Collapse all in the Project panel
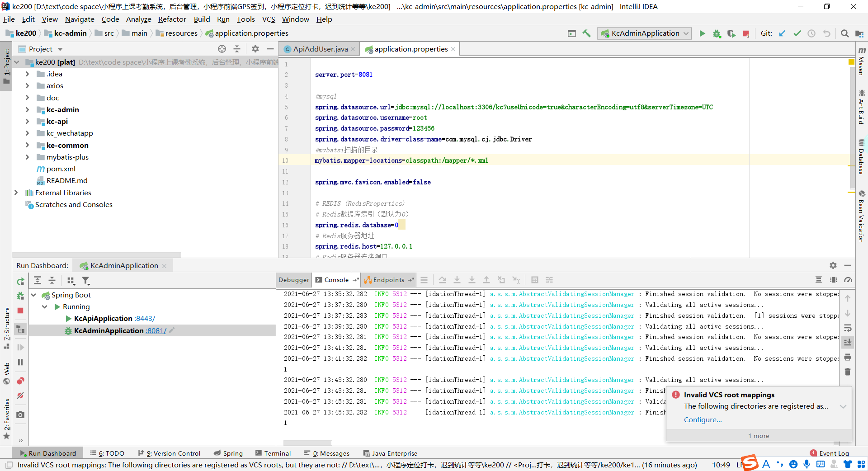868x471 pixels. [237, 49]
